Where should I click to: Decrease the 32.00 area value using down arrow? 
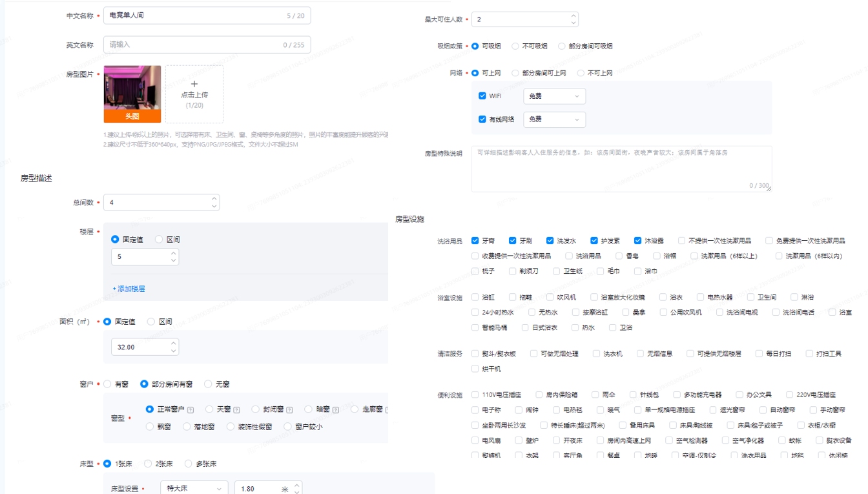[x=173, y=351]
